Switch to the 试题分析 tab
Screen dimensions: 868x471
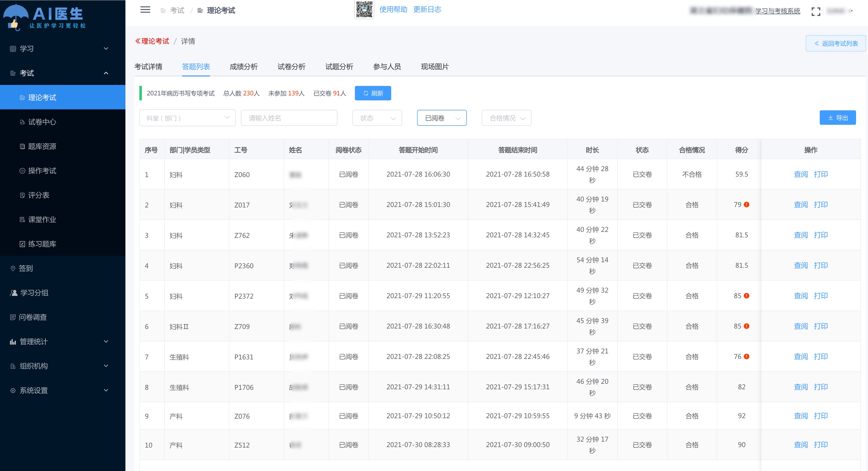coord(339,67)
